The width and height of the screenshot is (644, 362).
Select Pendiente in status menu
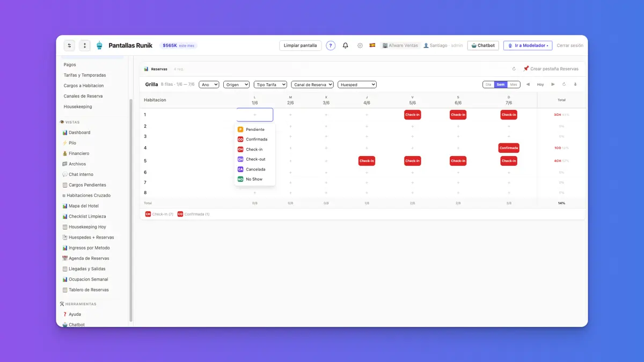tap(255, 129)
